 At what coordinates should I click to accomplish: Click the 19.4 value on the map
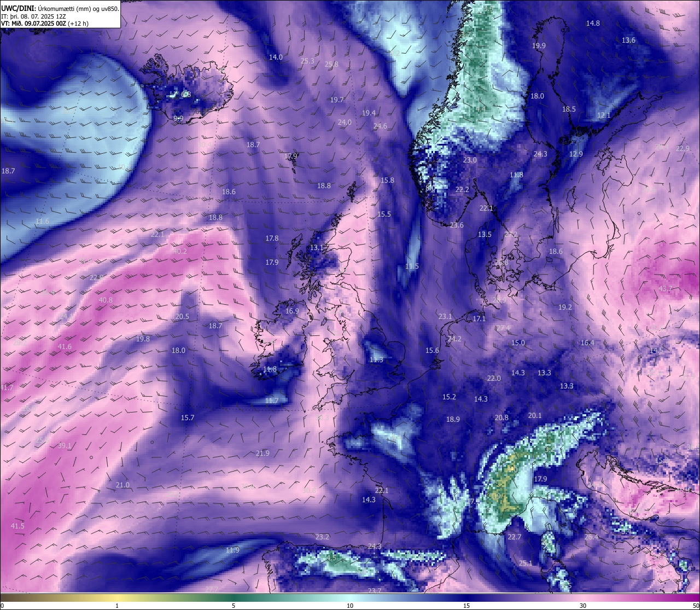tap(369, 113)
